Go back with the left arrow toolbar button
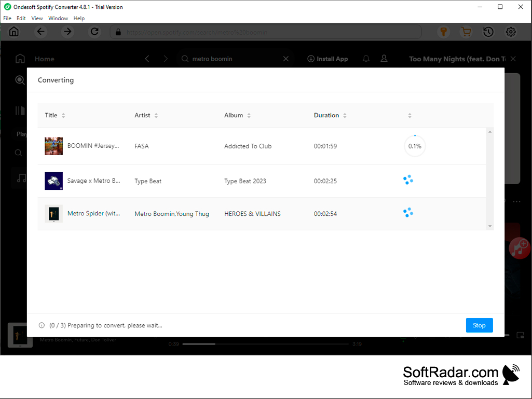The width and height of the screenshot is (532, 399). 40,32
